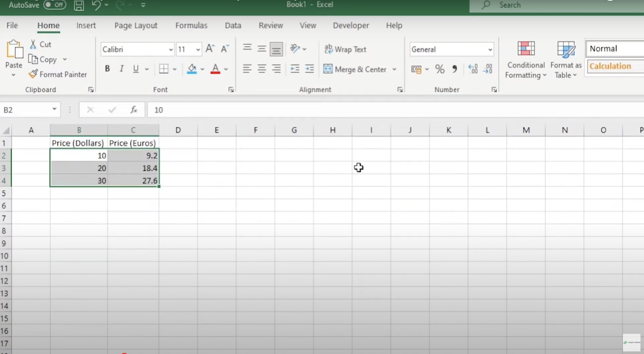Toggle Bold formatting
The image size is (644, 354).
click(x=107, y=69)
